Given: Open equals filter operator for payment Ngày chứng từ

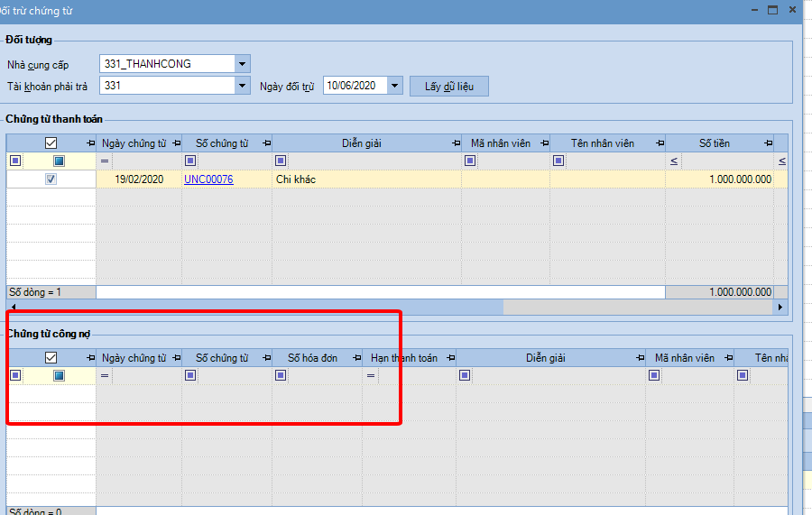Looking at the screenshot, I should click(105, 161).
